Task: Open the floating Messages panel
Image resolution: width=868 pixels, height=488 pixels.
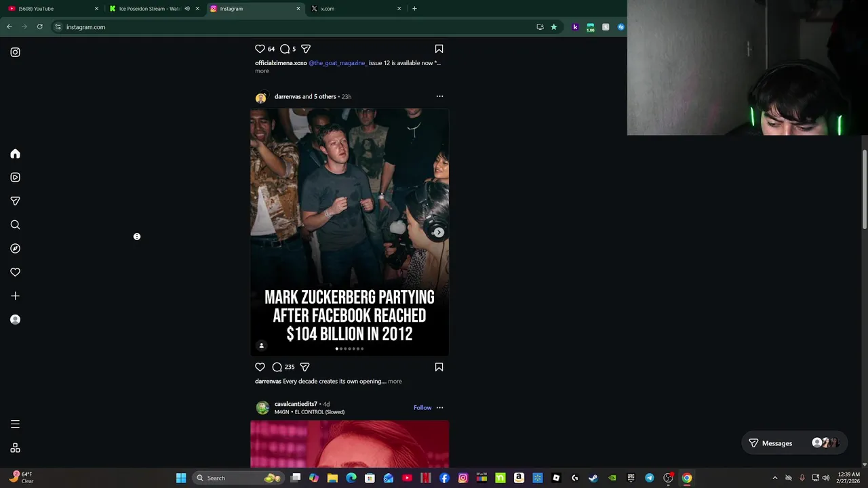Action: pyautogui.click(x=793, y=443)
